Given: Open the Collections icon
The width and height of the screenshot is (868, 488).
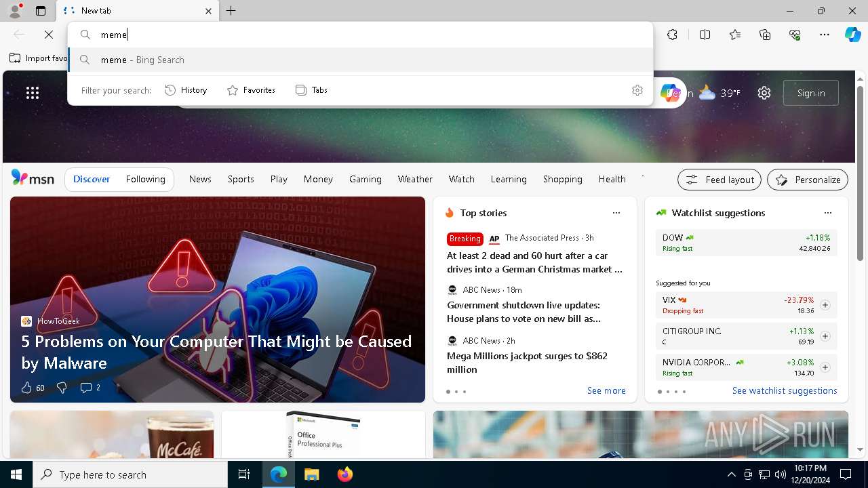Looking at the screenshot, I should tap(765, 35).
